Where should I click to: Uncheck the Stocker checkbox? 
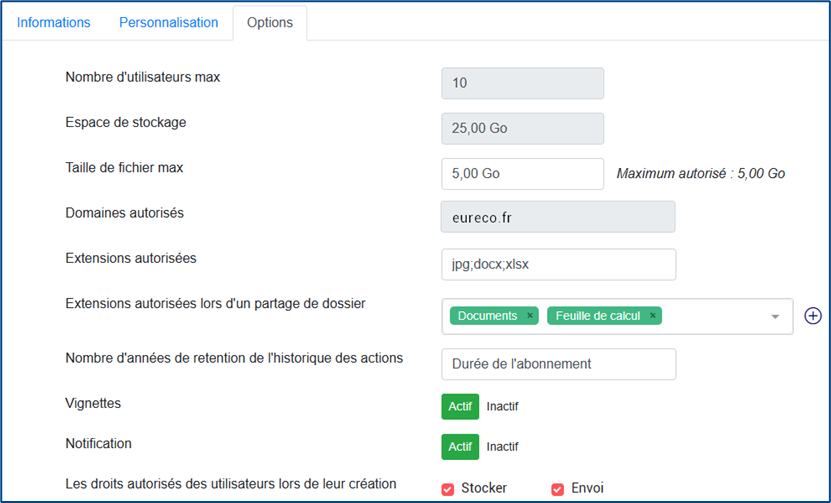pyautogui.click(x=448, y=489)
